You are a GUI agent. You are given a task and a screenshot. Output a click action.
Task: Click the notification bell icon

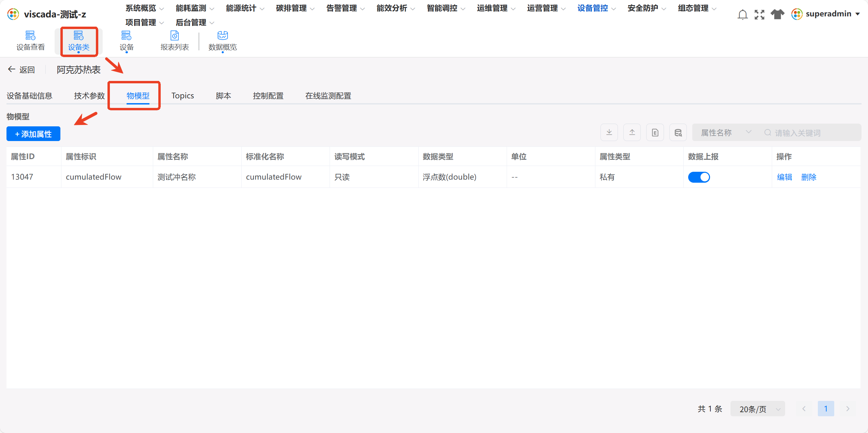pyautogui.click(x=742, y=15)
